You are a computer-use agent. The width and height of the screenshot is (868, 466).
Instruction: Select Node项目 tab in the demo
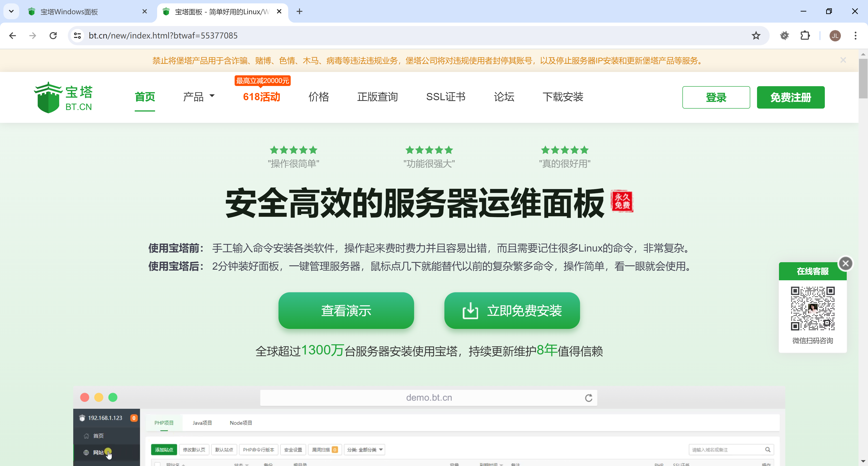tap(241, 423)
